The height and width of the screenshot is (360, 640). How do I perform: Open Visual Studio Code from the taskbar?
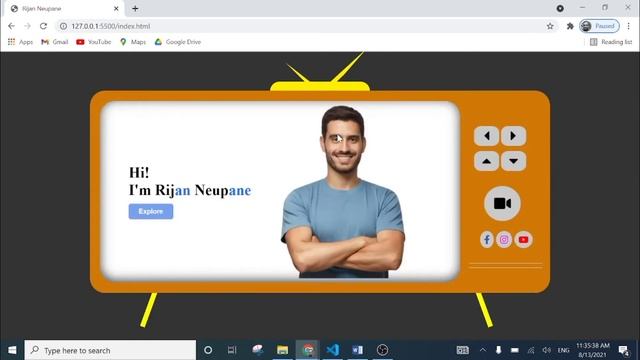point(333,350)
